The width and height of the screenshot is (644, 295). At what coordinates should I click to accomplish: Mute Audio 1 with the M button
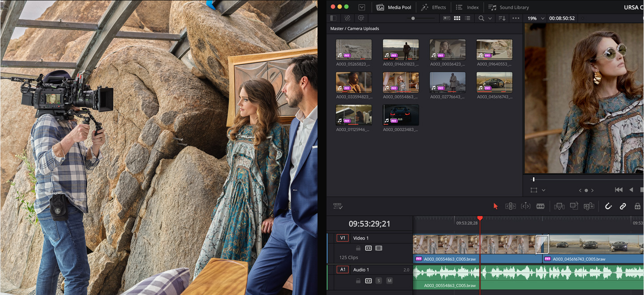point(389,281)
